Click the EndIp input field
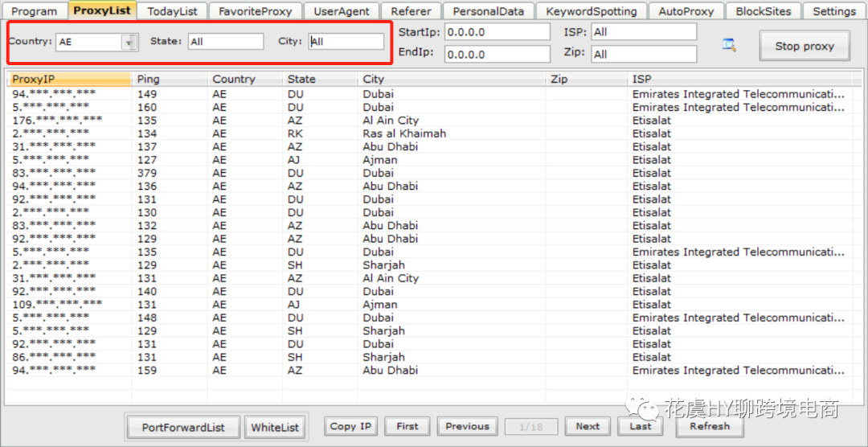Image resolution: width=868 pixels, height=447 pixels. tap(497, 55)
